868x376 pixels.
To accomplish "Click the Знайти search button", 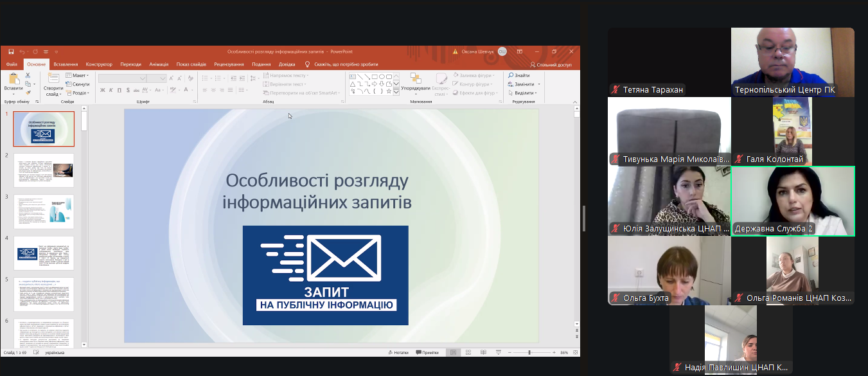I will [x=518, y=75].
